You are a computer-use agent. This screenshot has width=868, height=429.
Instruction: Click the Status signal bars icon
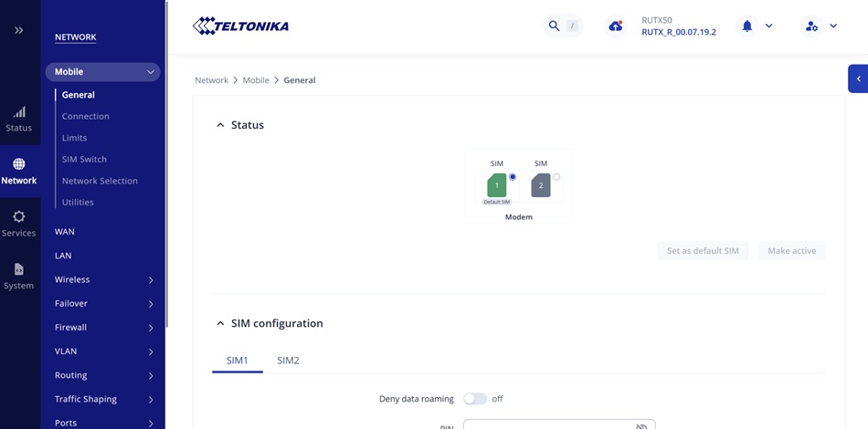click(19, 112)
